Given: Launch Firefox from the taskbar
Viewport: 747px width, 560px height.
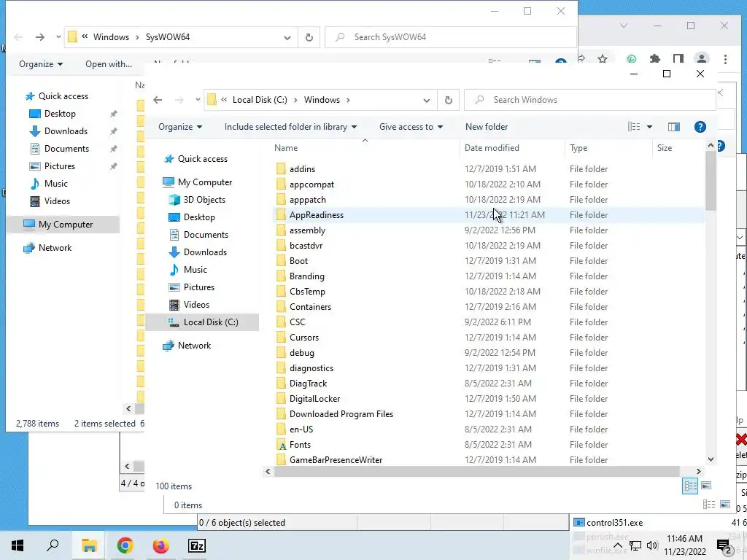Looking at the screenshot, I should [160, 545].
